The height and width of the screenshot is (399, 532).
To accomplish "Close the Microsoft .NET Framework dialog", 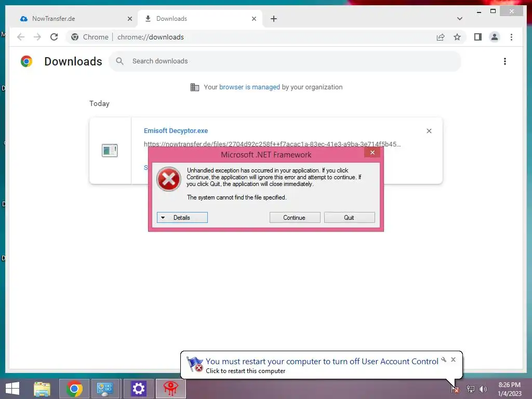I will 372,152.
